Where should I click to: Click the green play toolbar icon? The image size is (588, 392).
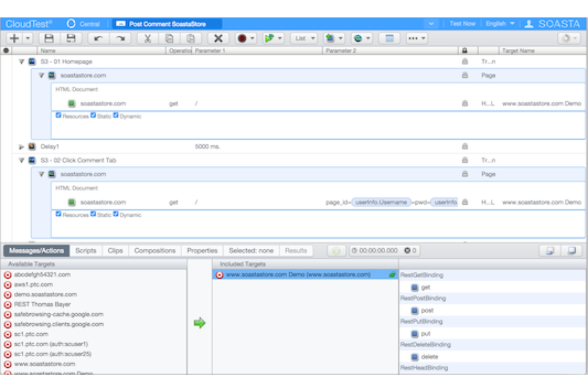269,39
